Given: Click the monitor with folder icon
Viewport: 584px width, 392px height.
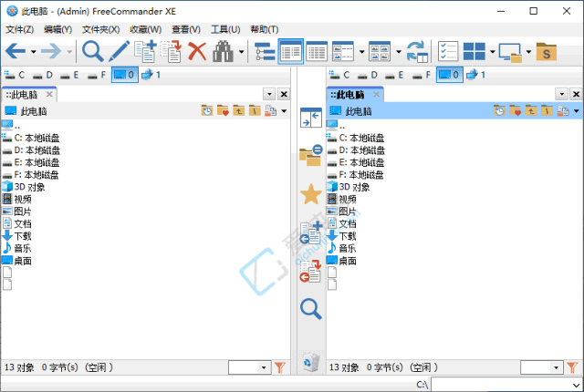Looking at the screenshot, I should coord(510,53).
